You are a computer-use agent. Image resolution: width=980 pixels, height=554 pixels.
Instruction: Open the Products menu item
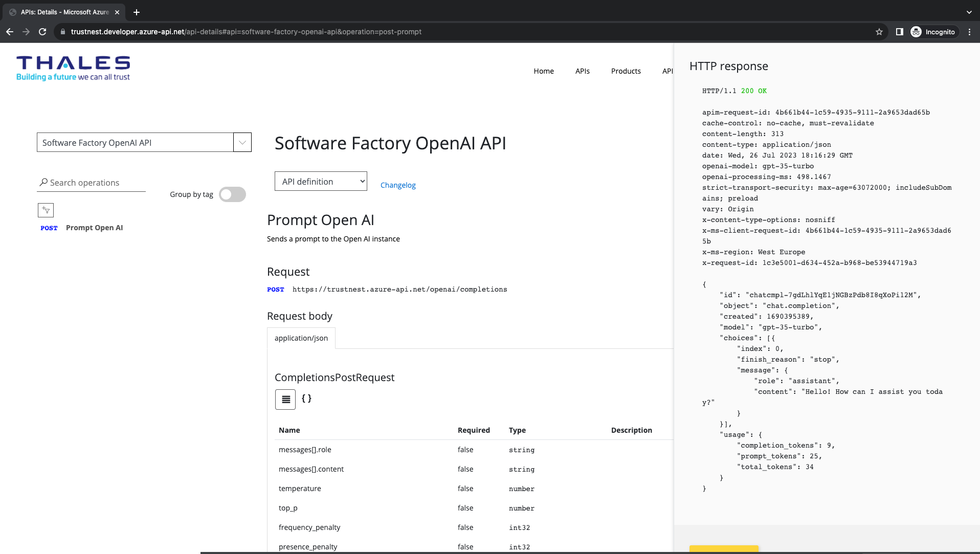(x=626, y=71)
